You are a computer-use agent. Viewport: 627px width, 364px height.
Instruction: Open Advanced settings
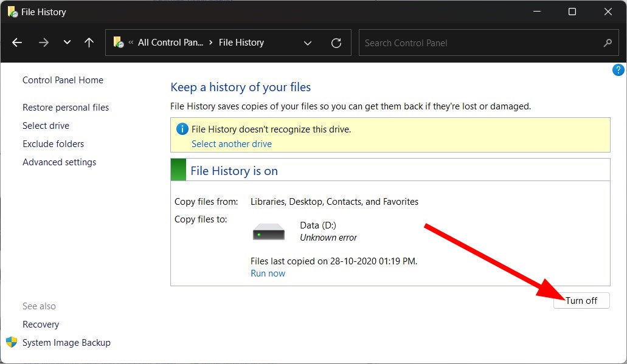[x=59, y=162]
